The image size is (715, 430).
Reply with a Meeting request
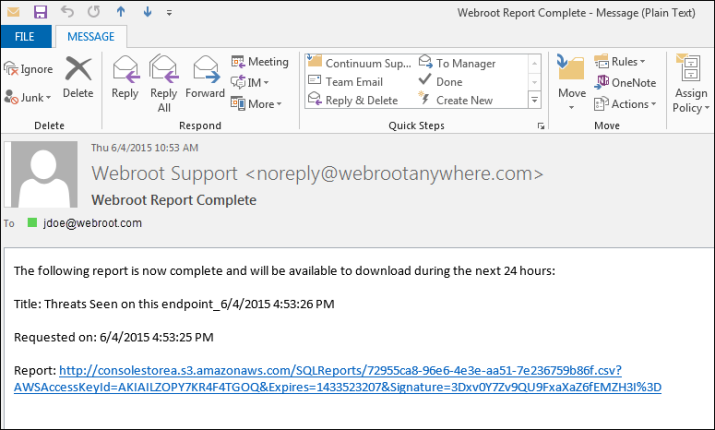point(260,62)
